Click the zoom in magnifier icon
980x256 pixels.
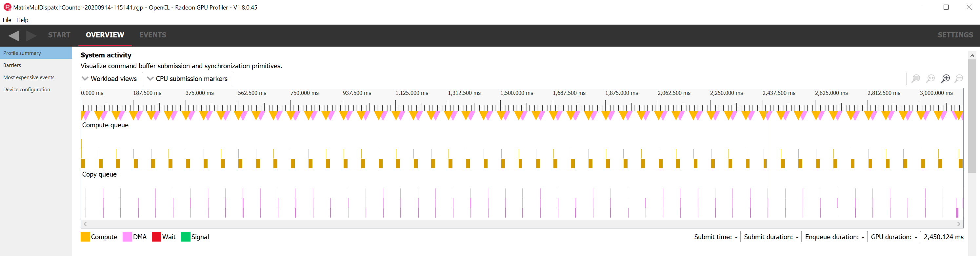point(945,78)
